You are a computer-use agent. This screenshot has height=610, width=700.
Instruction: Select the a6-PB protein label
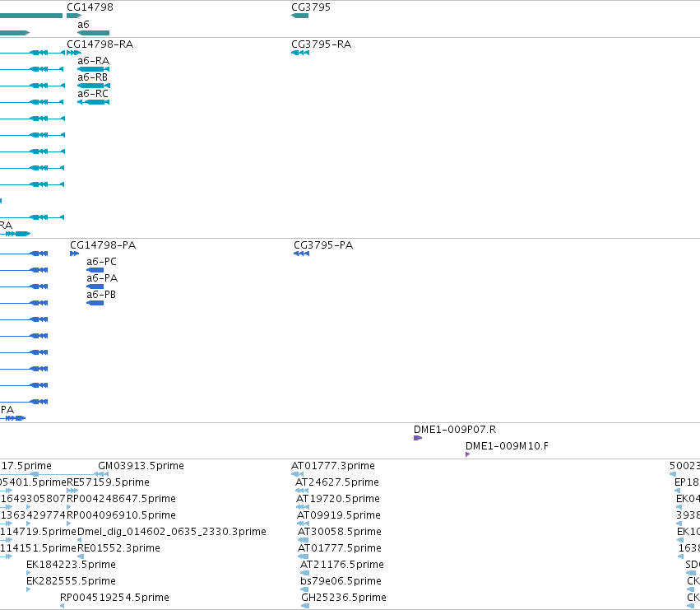tap(101, 295)
